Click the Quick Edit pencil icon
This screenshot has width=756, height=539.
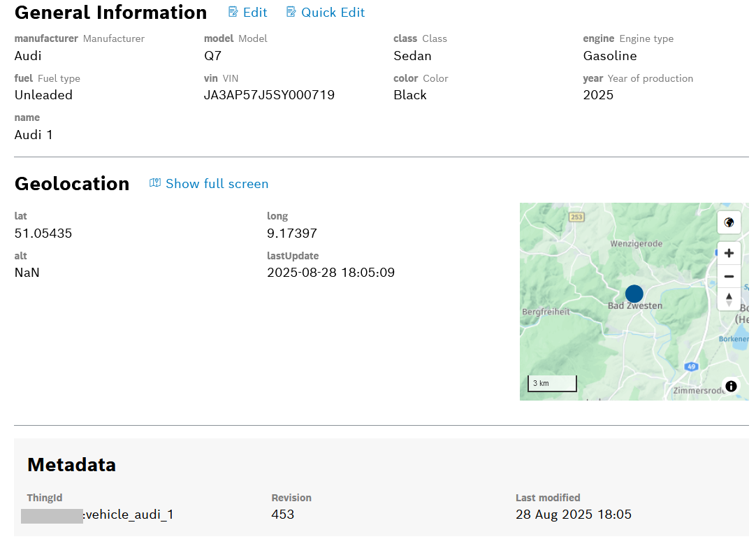291,13
